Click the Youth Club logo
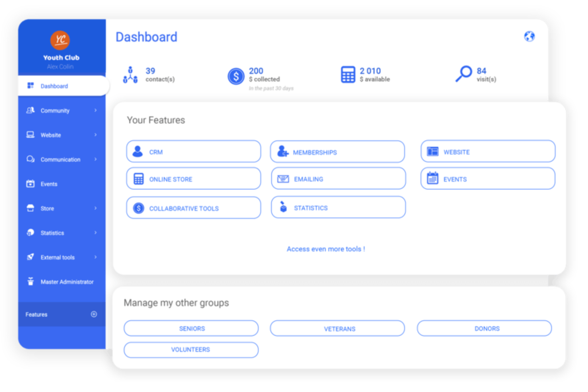 point(60,40)
